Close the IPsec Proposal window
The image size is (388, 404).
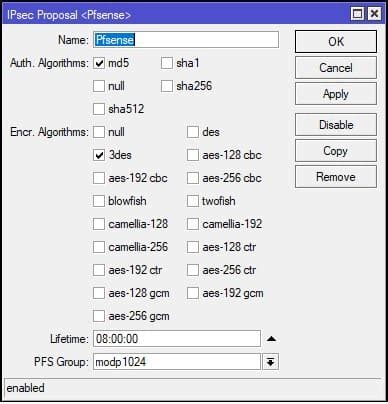coord(374,14)
